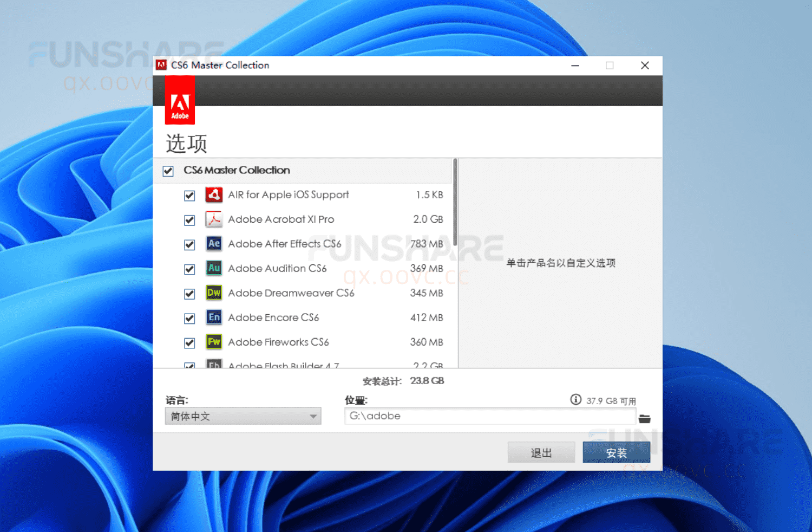Image resolution: width=812 pixels, height=532 pixels.
Task: Click the Adobe logo in the header
Action: point(180,100)
